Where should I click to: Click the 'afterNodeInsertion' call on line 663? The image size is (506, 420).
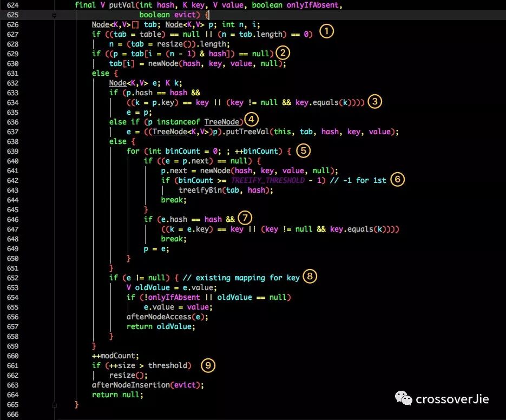(131, 385)
